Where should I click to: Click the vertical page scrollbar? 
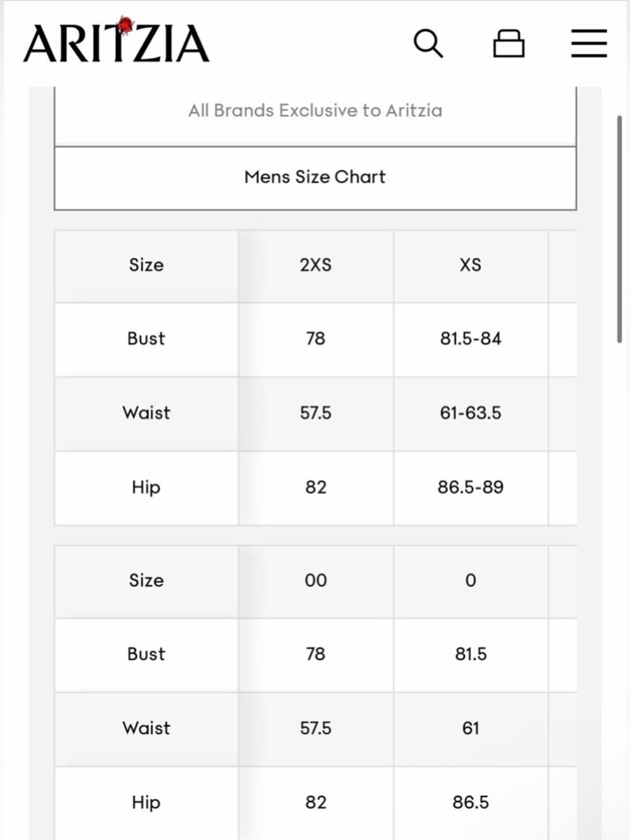pyautogui.click(x=620, y=229)
